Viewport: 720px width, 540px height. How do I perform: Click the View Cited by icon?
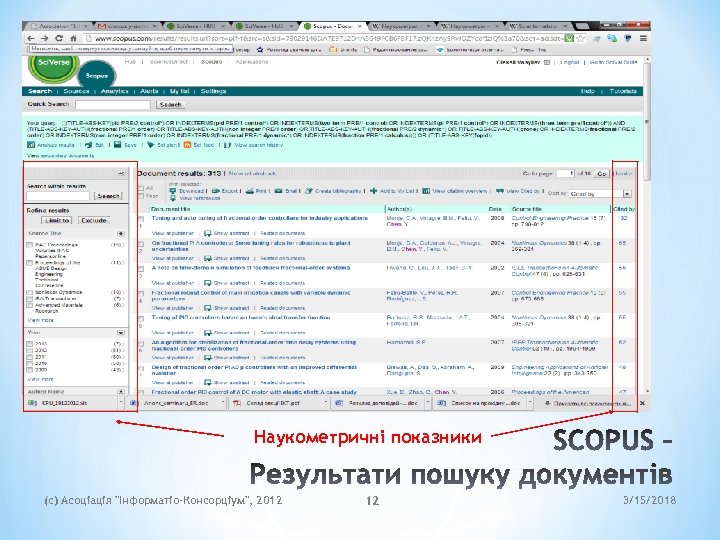pos(500,191)
